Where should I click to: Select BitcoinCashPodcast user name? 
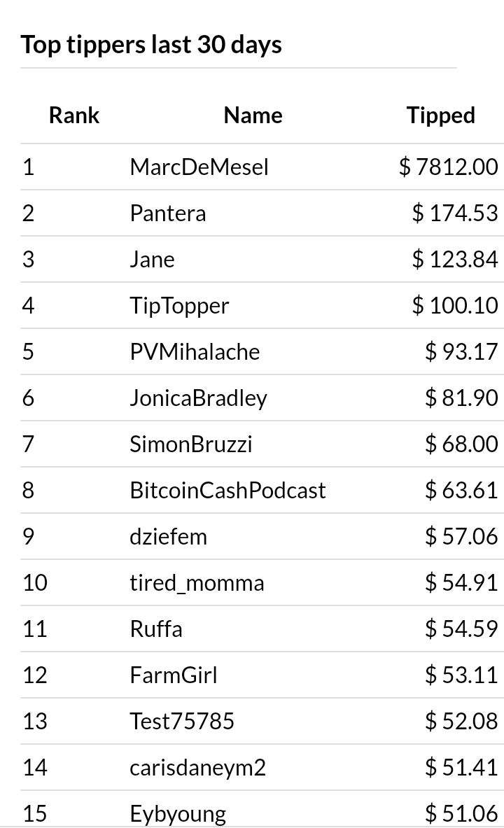(227, 491)
